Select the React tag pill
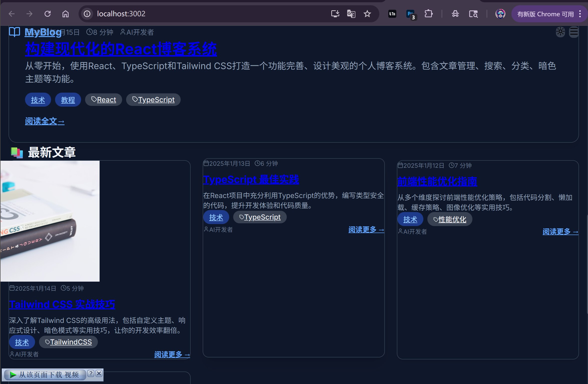 point(104,100)
